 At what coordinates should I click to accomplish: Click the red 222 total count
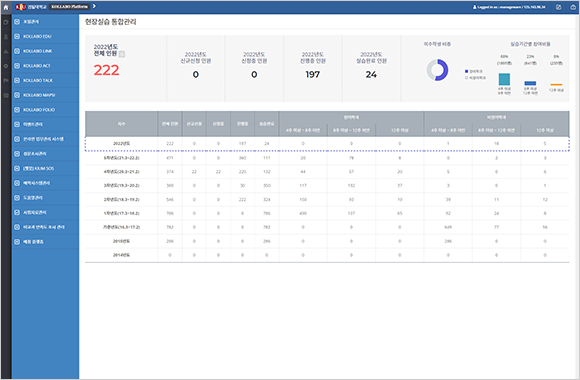[107, 70]
